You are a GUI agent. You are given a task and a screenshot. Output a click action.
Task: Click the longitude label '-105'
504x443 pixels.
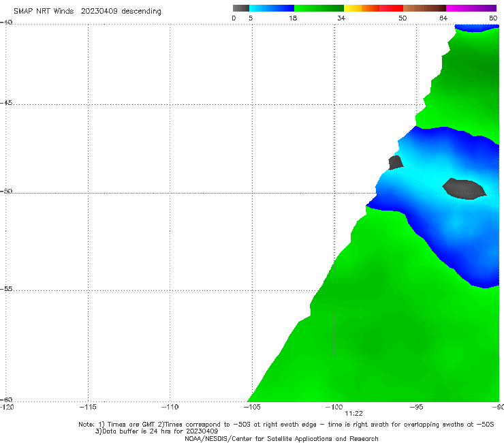pos(252,407)
